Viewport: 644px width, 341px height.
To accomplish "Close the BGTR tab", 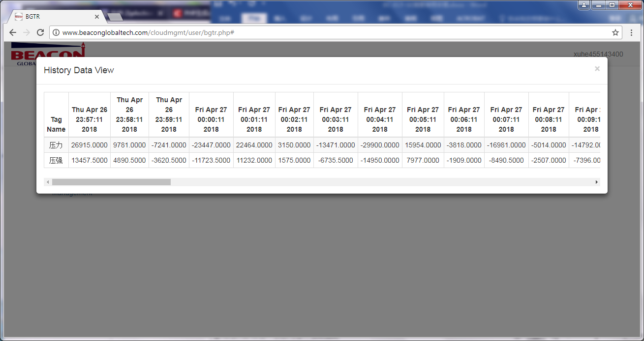I will tap(97, 17).
